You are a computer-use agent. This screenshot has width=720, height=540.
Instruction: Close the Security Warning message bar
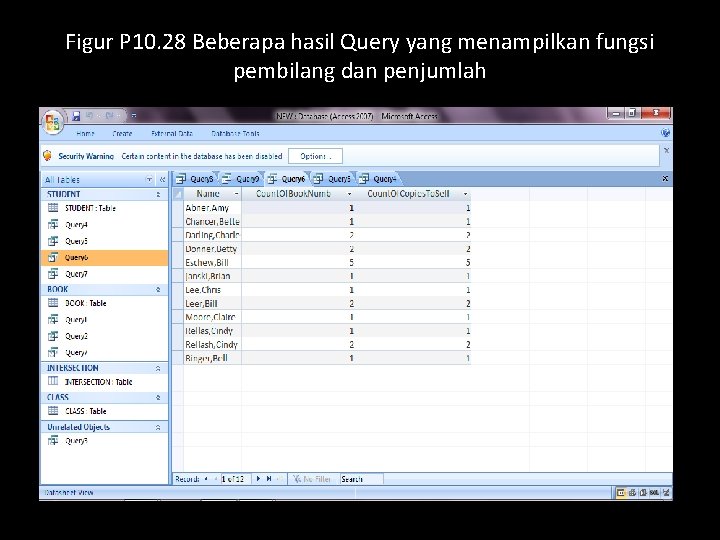(666, 151)
